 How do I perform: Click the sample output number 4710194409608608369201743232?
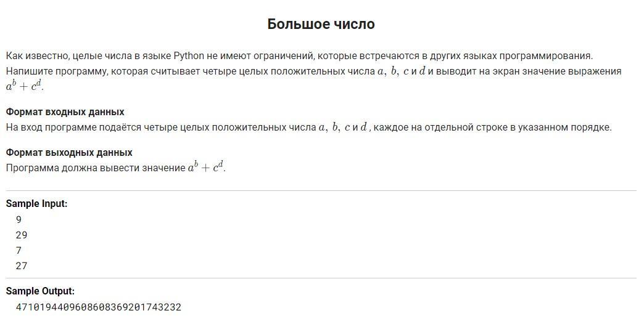pyautogui.click(x=98, y=307)
